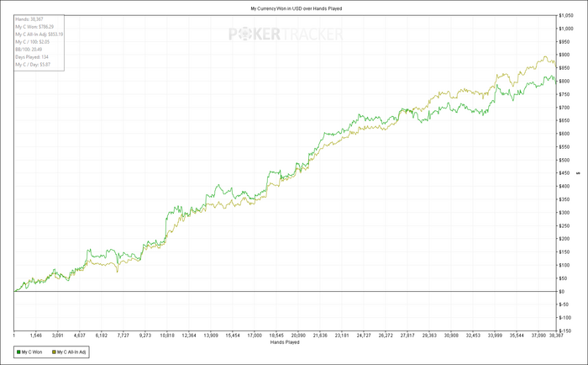Click the $-100 y-axis label
The width and height of the screenshot is (588, 365).
(564, 318)
